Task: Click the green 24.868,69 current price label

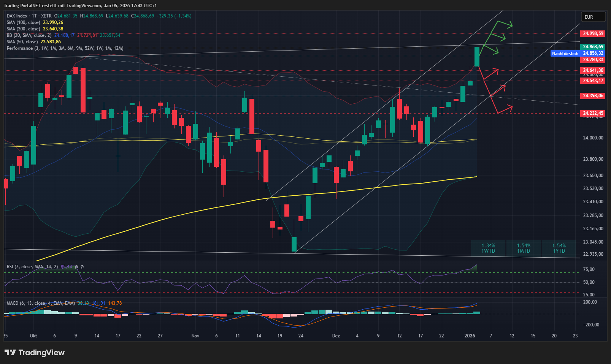Action: [x=593, y=47]
